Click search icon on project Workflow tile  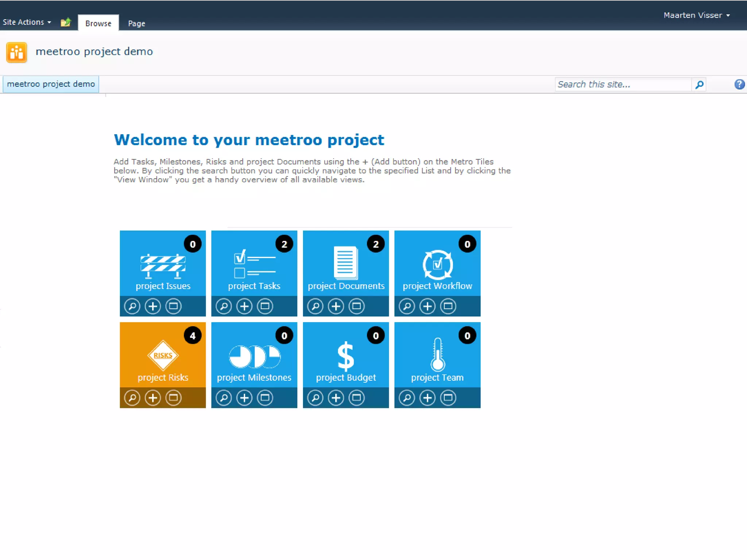pyautogui.click(x=407, y=306)
